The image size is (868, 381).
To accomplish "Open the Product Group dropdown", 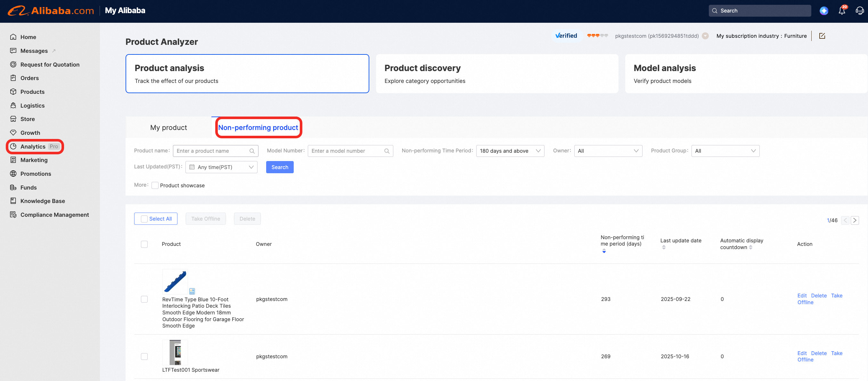I will point(725,151).
